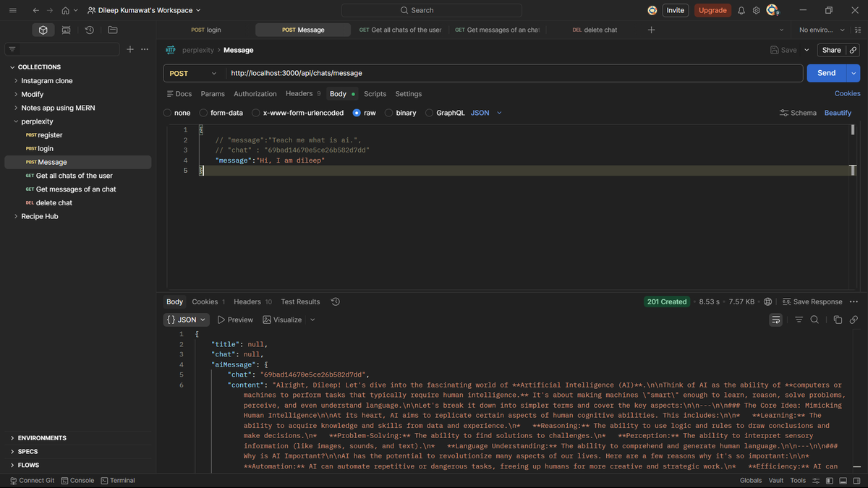Screen dimensions: 868x488
Task: Open the Test Results response tab
Action: coord(300,301)
